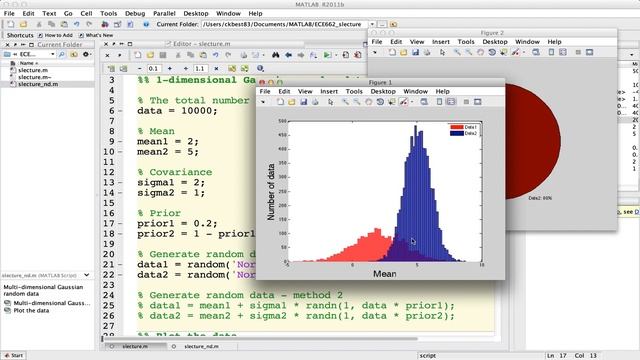This screenshot has width=640, height=360.
Task: Click Hide Plot Tools icon in Figure 1
Action: 466,102
